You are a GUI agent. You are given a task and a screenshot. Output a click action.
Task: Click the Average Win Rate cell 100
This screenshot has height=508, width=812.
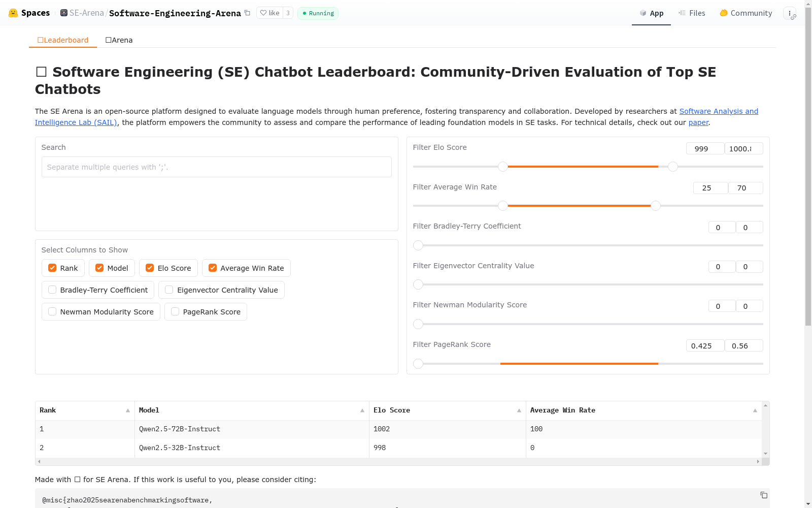point(644,429)
